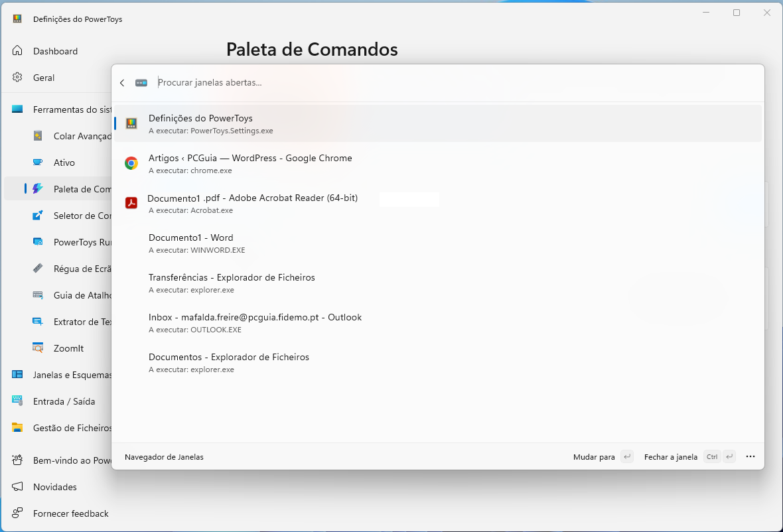
Task: Select the 'Documento1 - Word' window result
Action: tap(438, 243)
